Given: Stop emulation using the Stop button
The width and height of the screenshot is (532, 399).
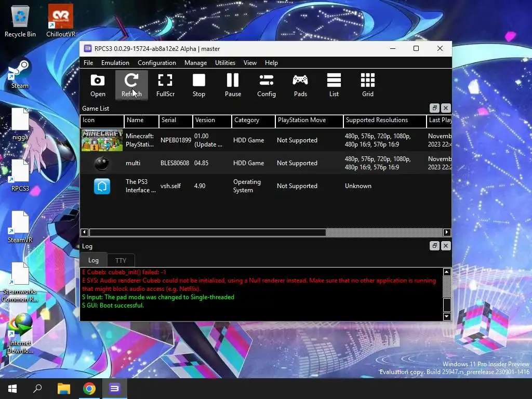Looking at the screenshot, I should click(x=199, y=85).
